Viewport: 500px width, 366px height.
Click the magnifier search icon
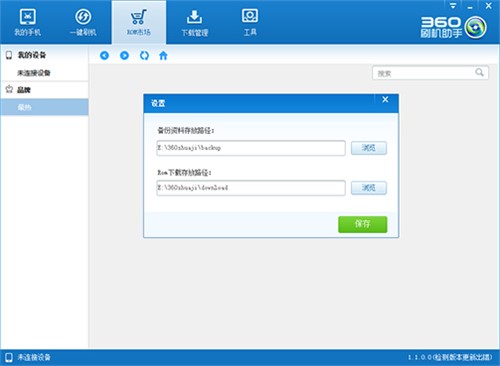point(479,72)
